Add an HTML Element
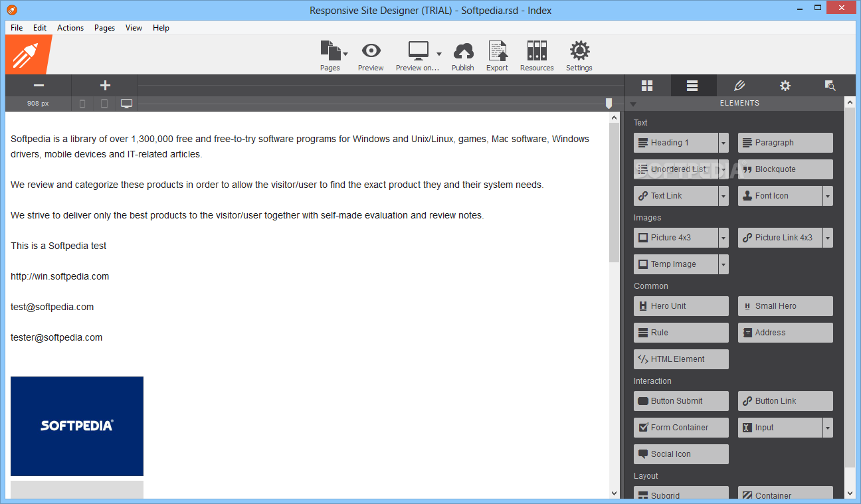This screenshot has width=861, height=504. pos(681,359)
